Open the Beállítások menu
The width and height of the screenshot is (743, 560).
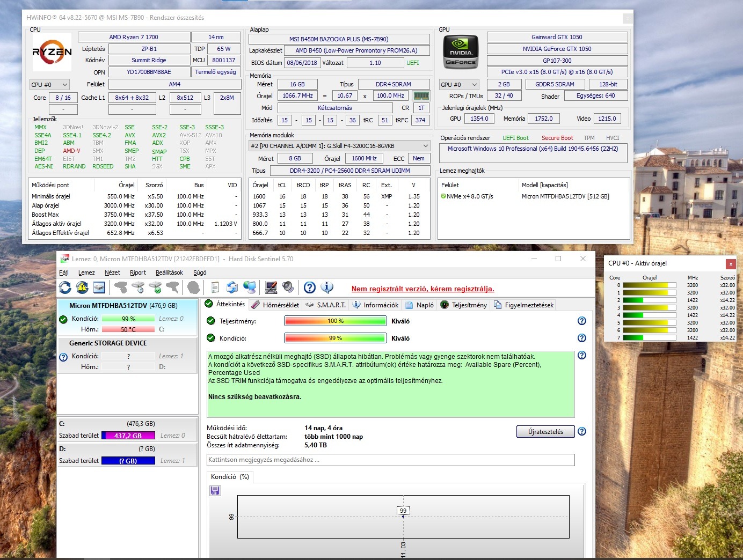[x=169, y=272]
